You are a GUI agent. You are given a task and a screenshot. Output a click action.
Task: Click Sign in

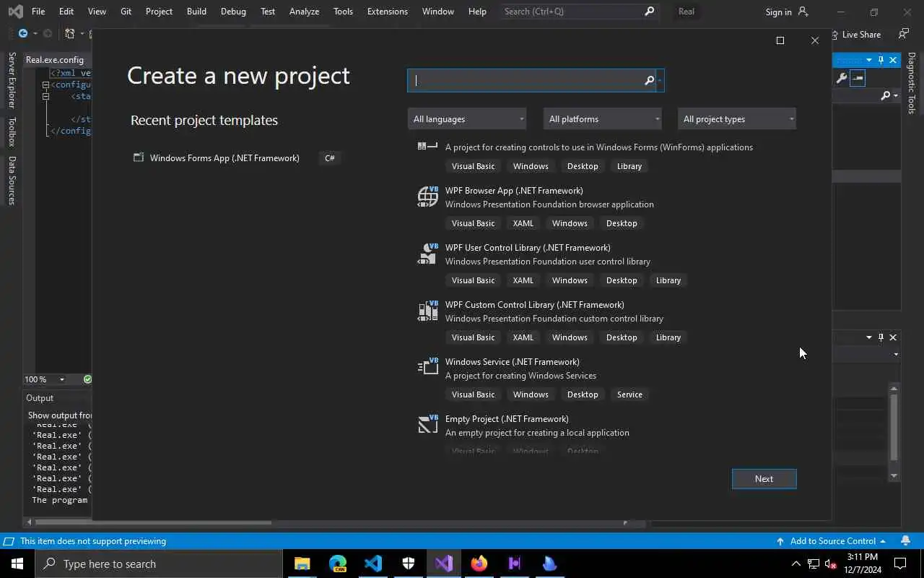point(778,12)
